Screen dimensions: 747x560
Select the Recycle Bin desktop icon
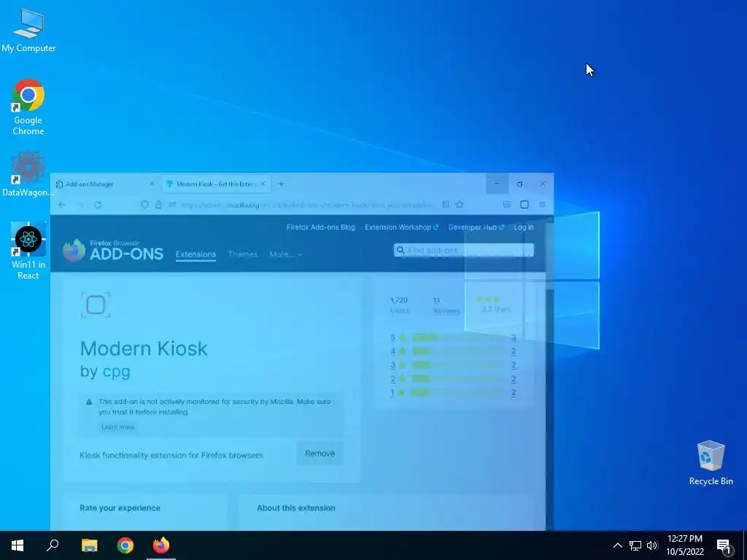click(x=711, y=463)
